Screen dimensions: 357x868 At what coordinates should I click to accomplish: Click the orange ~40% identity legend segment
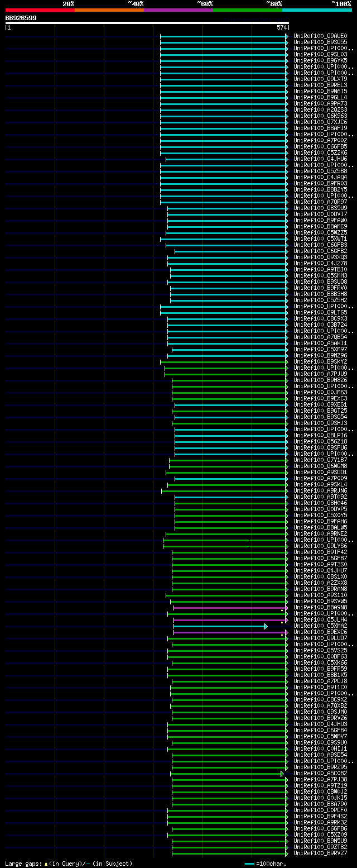(109, 9)
